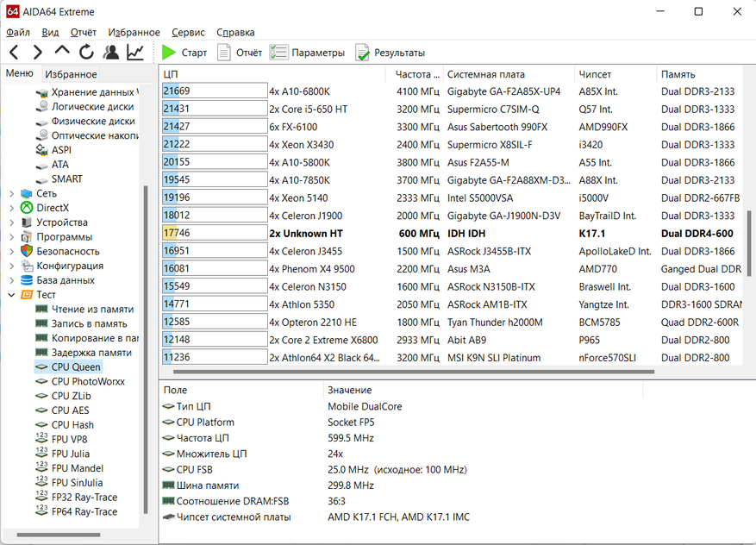
Task: Click the Программы icon in tree
Action: click(x=27, y=237)
